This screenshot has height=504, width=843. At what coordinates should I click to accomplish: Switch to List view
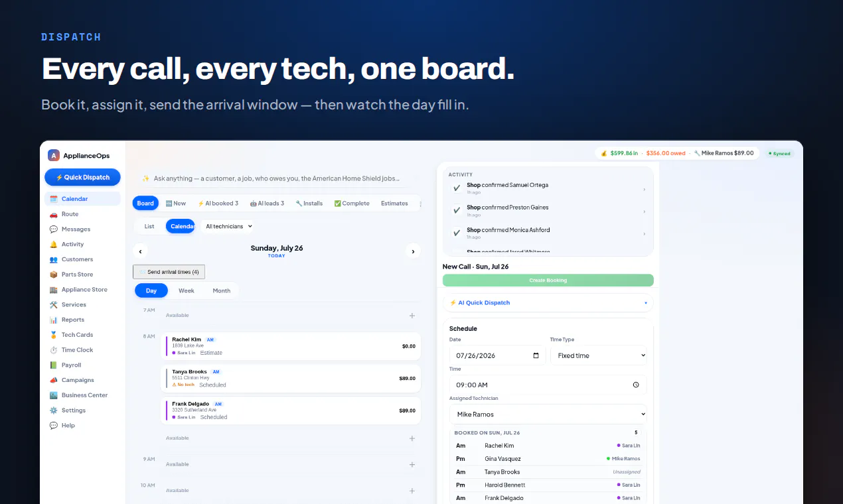(x=149, y=226)
